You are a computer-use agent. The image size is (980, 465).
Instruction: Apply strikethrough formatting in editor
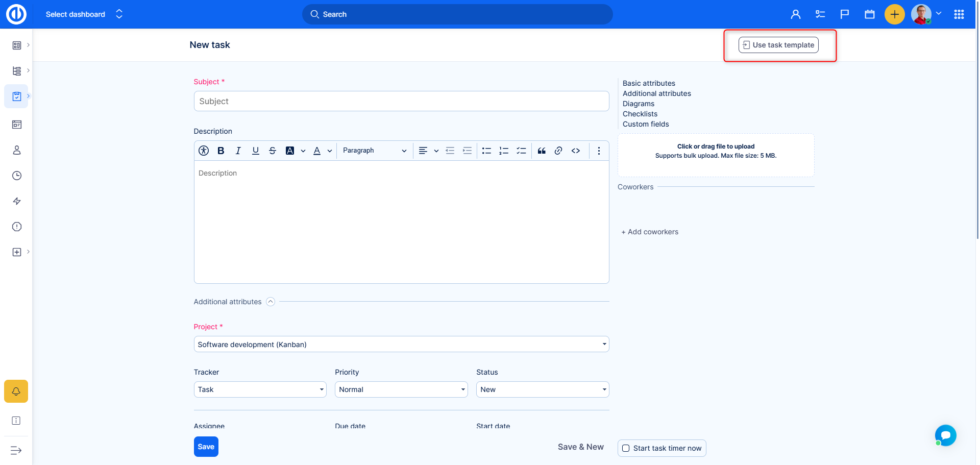pos(273,151)
